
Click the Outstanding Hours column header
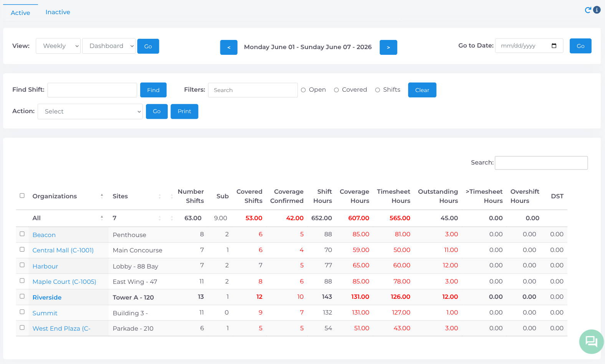click(438, 196)
